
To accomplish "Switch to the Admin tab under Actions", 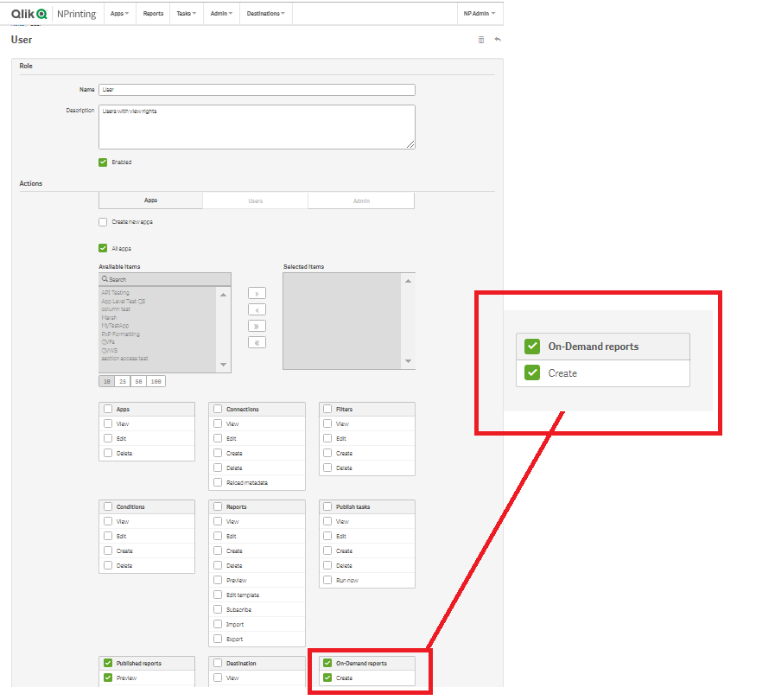I will (361, 200).
